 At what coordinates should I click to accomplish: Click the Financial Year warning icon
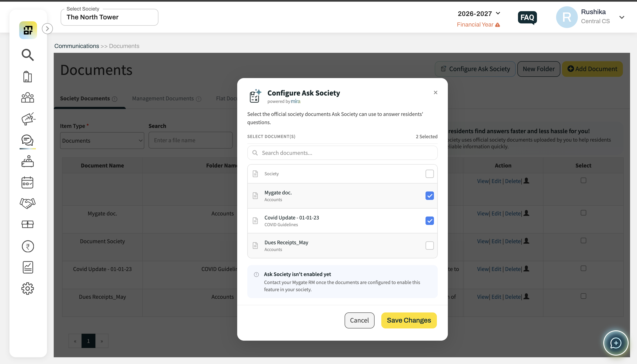(498, 25)
